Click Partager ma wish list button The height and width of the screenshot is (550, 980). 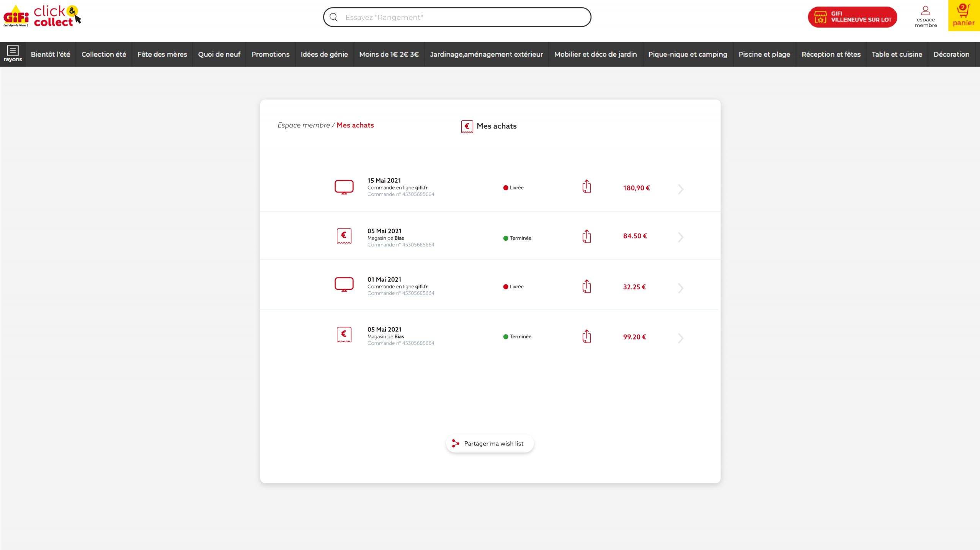[x=490, y=443]
